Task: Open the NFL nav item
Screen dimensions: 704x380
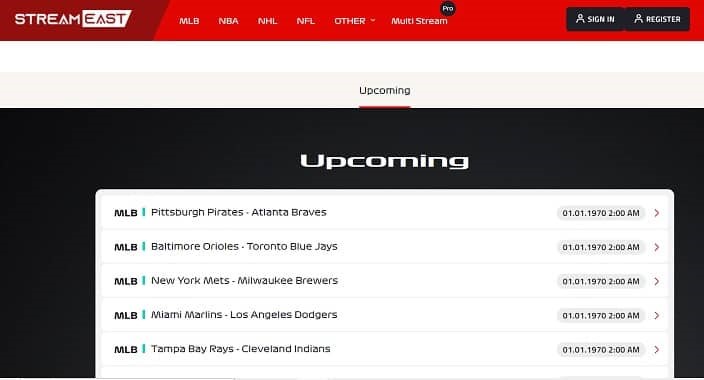Action: tap(305, 21)
